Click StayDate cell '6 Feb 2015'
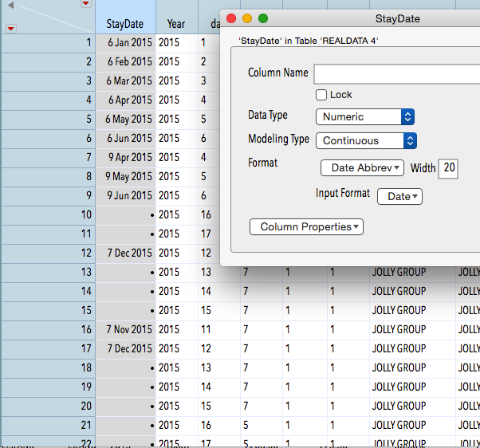 pos(126,62)
